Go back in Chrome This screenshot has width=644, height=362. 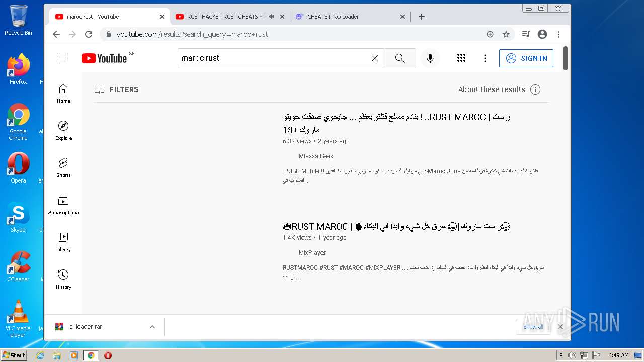56,34
